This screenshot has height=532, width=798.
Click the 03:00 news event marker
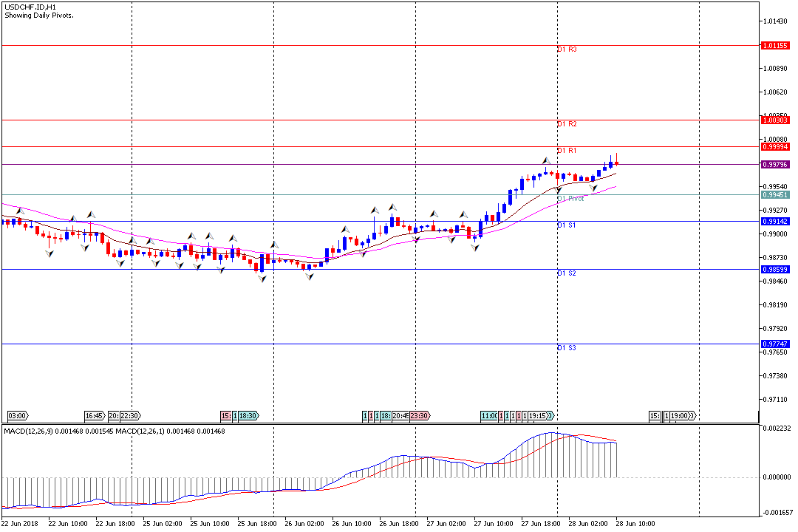(x=18, y=416)
